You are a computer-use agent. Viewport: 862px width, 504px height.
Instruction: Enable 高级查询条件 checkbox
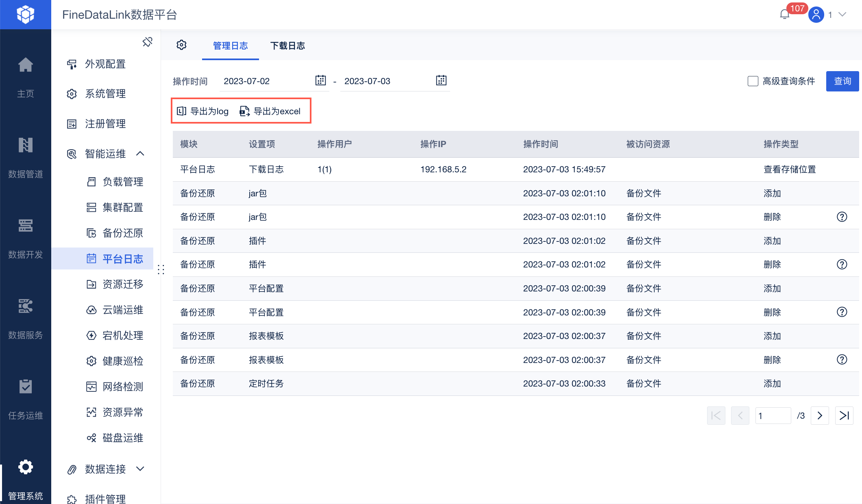click(753, 81)
